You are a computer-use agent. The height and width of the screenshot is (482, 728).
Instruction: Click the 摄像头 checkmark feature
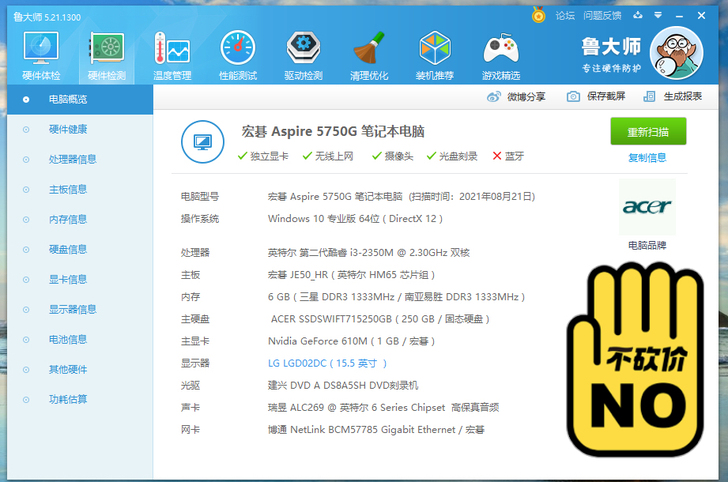[392, 156]
